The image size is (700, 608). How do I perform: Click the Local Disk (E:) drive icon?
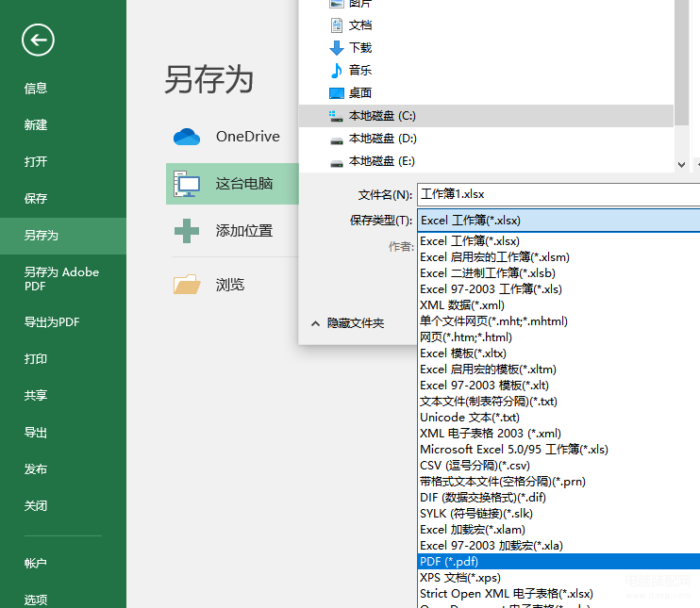pos(337,163)
